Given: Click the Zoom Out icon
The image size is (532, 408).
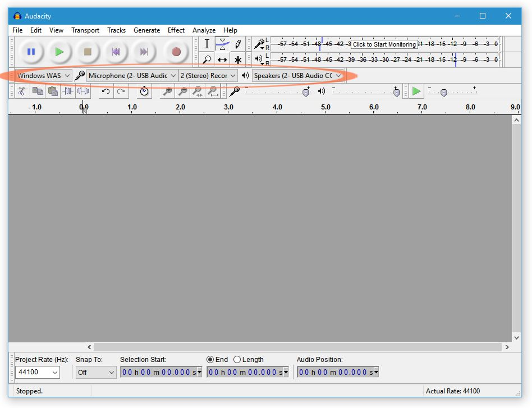Looking at the screenshot, I should pos(182,91).
